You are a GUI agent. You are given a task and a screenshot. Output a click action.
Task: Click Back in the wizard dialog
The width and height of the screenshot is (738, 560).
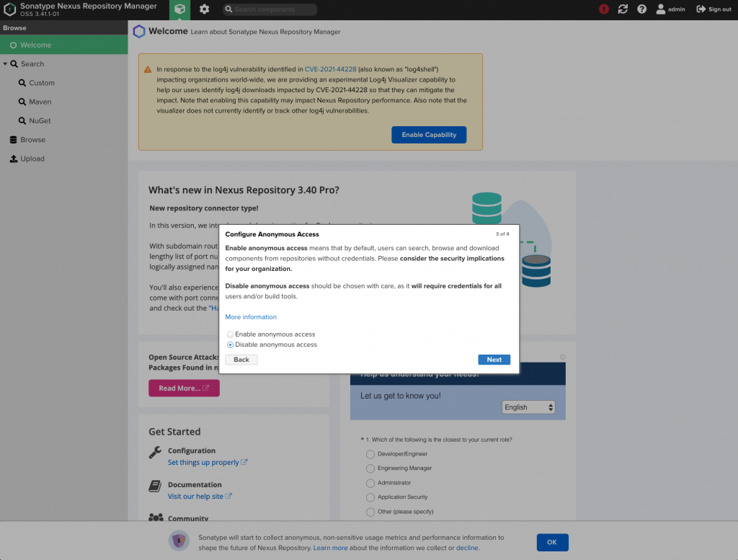241,360
